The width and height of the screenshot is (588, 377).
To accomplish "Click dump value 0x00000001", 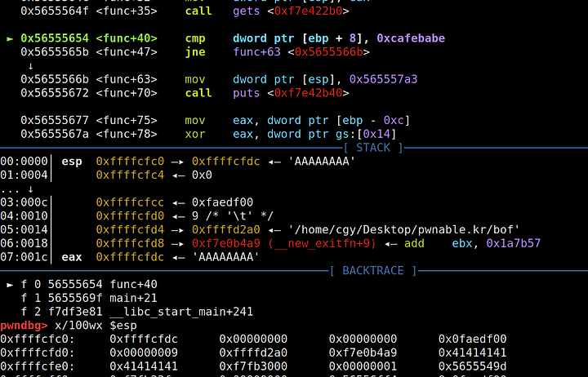I will [363, 366].
